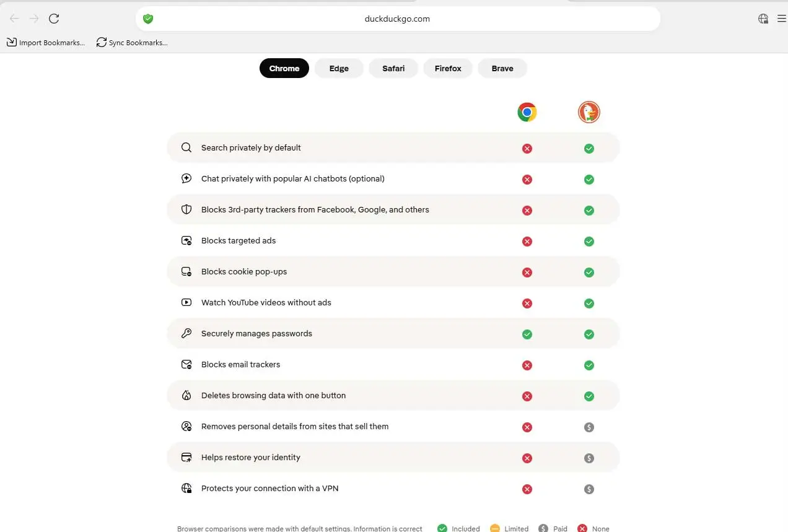Click the grayed-out back navigation arrow
The height and width of the screenshot is (532, 788).
click(x=14, y=19)
